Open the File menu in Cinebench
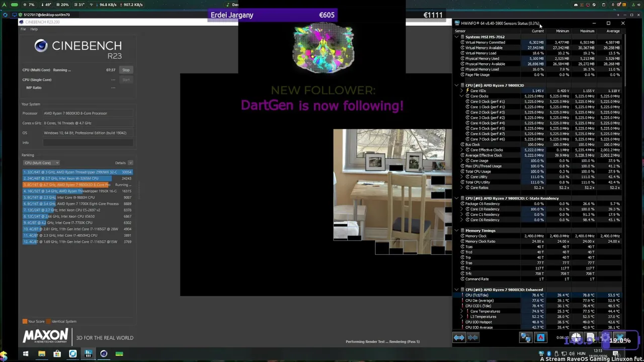This screenshot has width=644, height=362. [x=23, y=29]
